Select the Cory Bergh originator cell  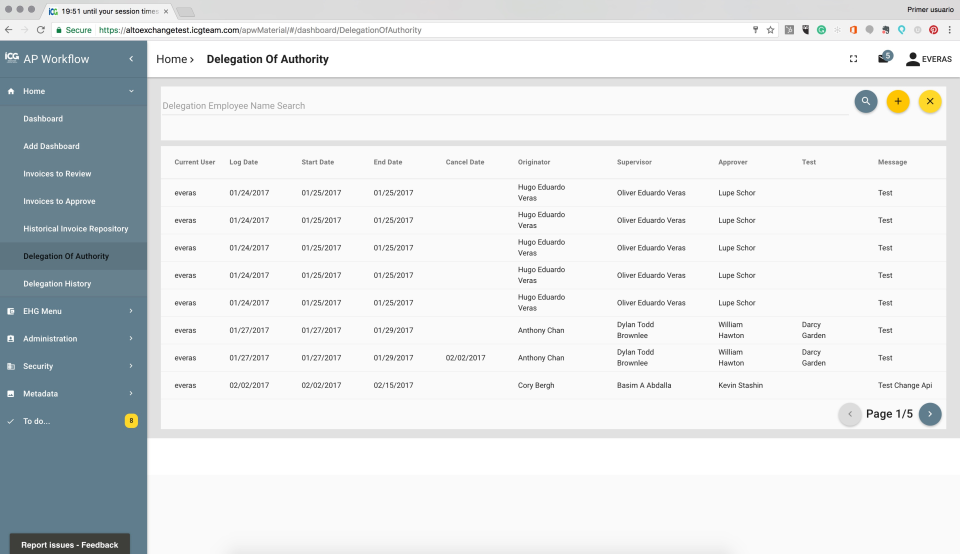pyautogui.click(x=536, y=386)
